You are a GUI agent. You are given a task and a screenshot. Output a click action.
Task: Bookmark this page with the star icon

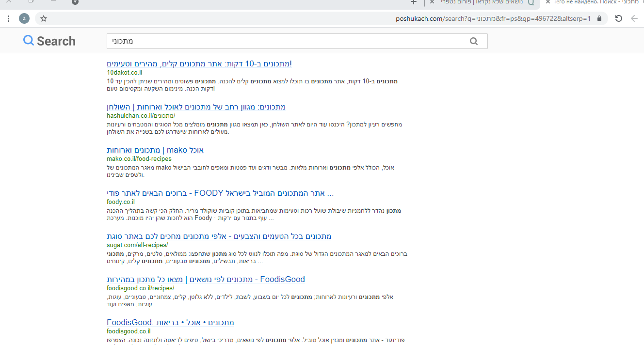[x=44, y=19]
